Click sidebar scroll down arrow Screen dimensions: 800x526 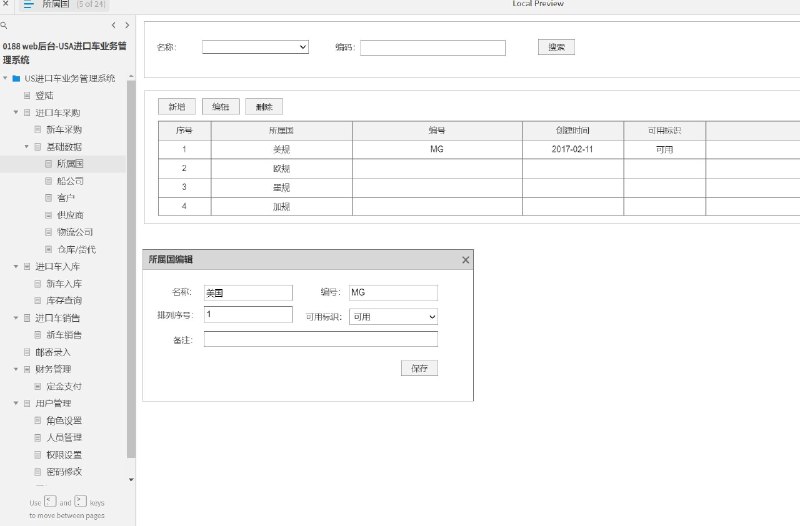(131, 480)
